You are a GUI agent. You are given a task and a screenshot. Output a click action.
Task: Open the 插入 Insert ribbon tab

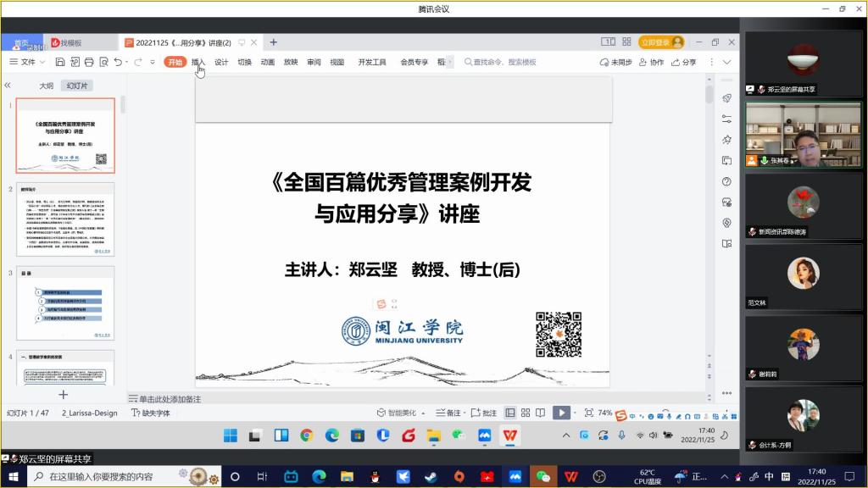tap(198, 62)
